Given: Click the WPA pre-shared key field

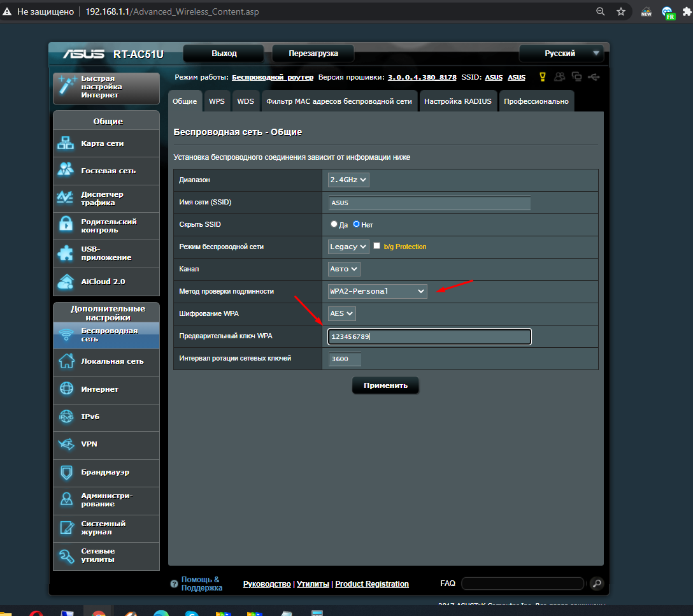Looking at the screenshot, I should pyautogui.click(x=429, y=337).
